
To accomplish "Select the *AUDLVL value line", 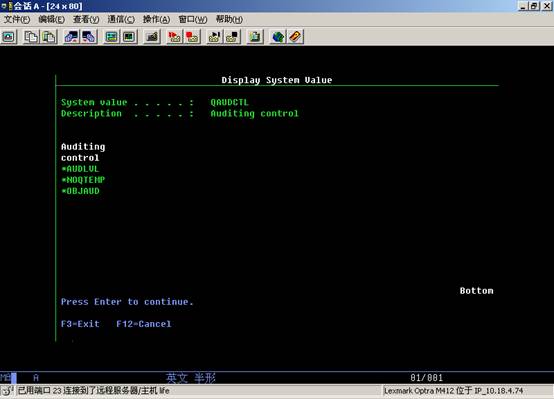I will click(80, 169).
